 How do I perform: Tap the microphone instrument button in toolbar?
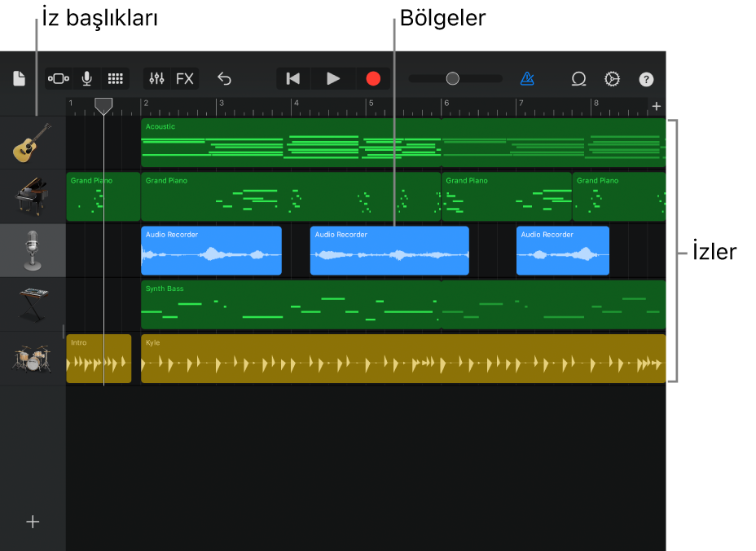click(x=86, y=78)
